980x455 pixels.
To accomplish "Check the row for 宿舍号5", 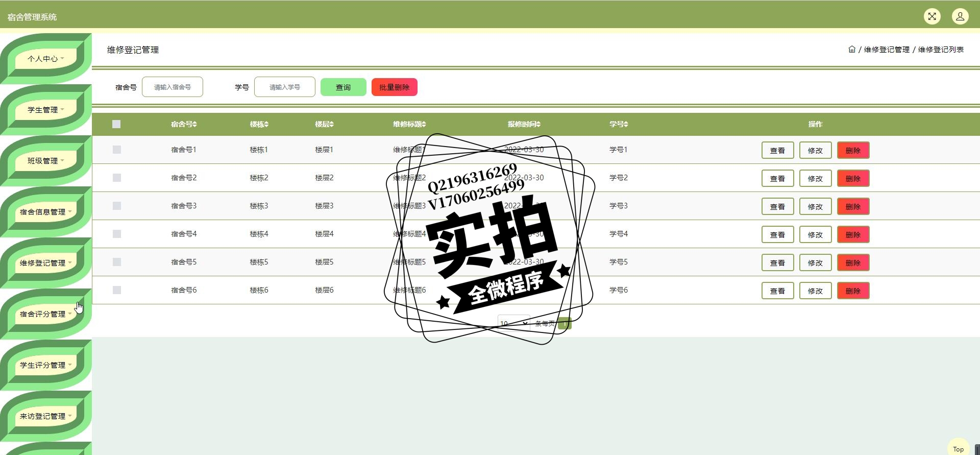I will click(x=117, y=262).
